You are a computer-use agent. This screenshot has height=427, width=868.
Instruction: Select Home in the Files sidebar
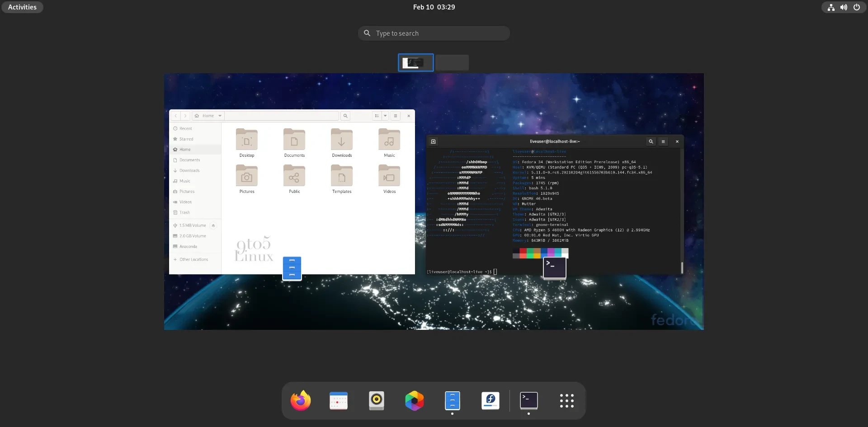point(195,150)
